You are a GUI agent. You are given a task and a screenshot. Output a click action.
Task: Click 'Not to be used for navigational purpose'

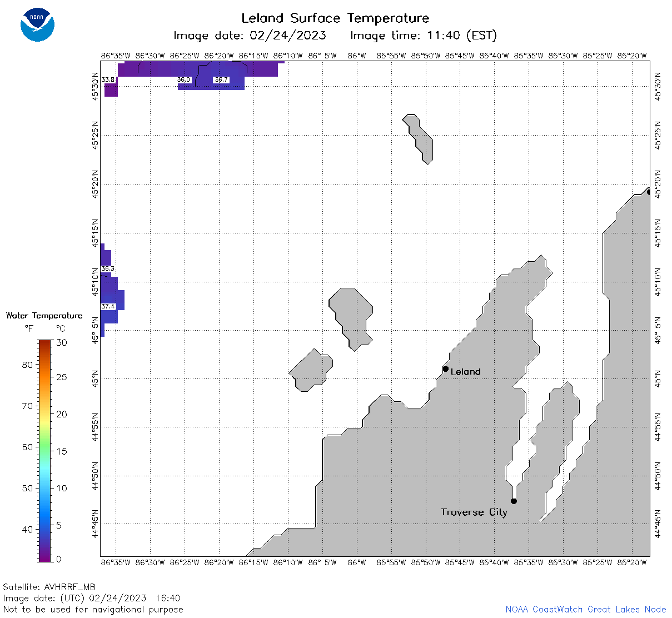coord(93,610)
